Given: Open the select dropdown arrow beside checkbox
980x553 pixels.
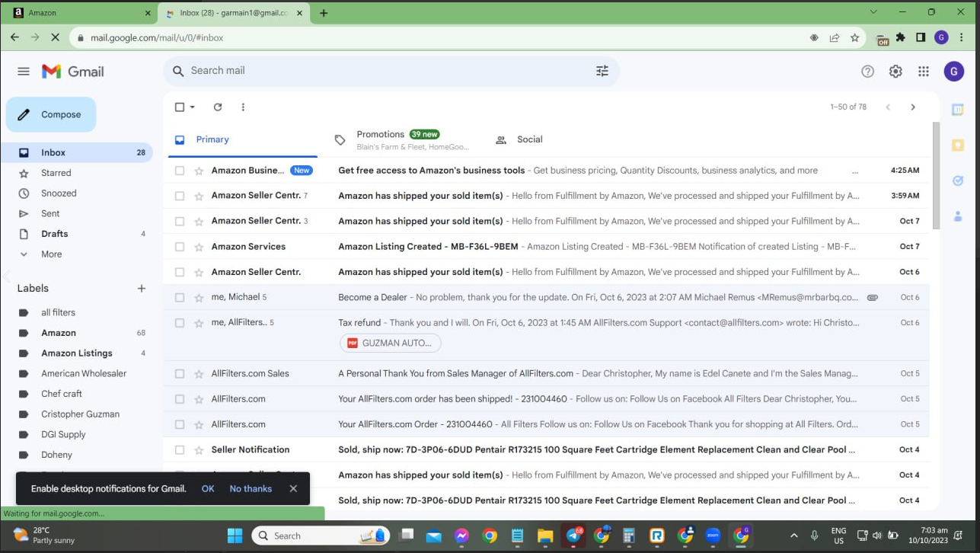Looking at the screenshot, I should click(193, 107).
